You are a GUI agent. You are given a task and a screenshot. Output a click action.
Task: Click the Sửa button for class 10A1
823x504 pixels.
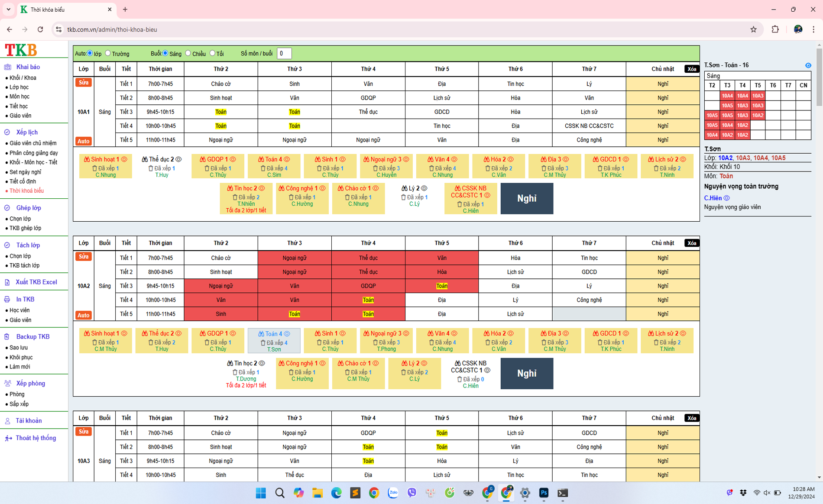[x=83, y=82]
